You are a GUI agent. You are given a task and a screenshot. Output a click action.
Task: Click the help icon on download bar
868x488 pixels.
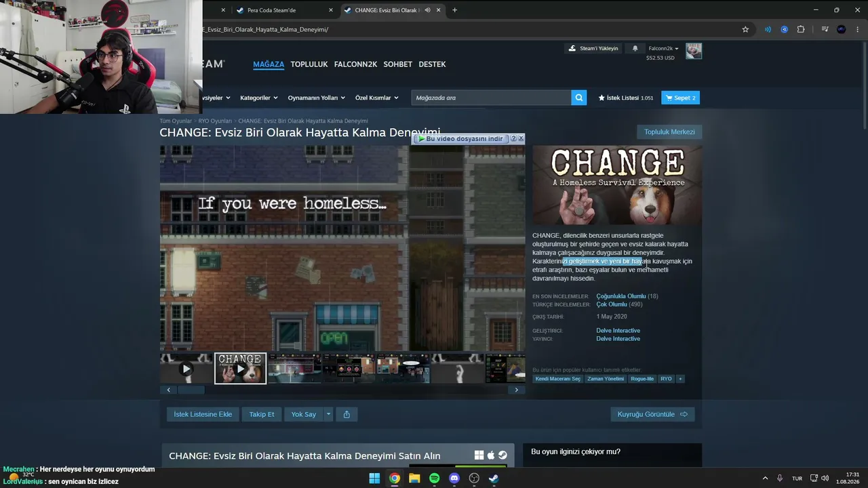click(x=513, y=138)
